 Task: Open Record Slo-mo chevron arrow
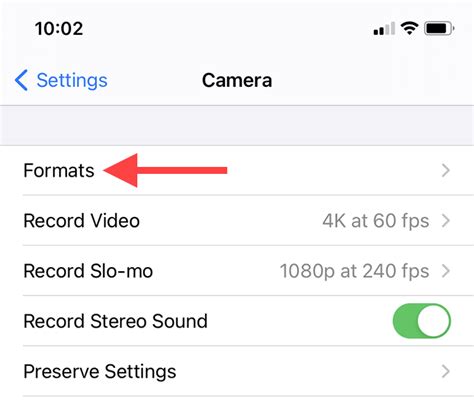[446, 271]
